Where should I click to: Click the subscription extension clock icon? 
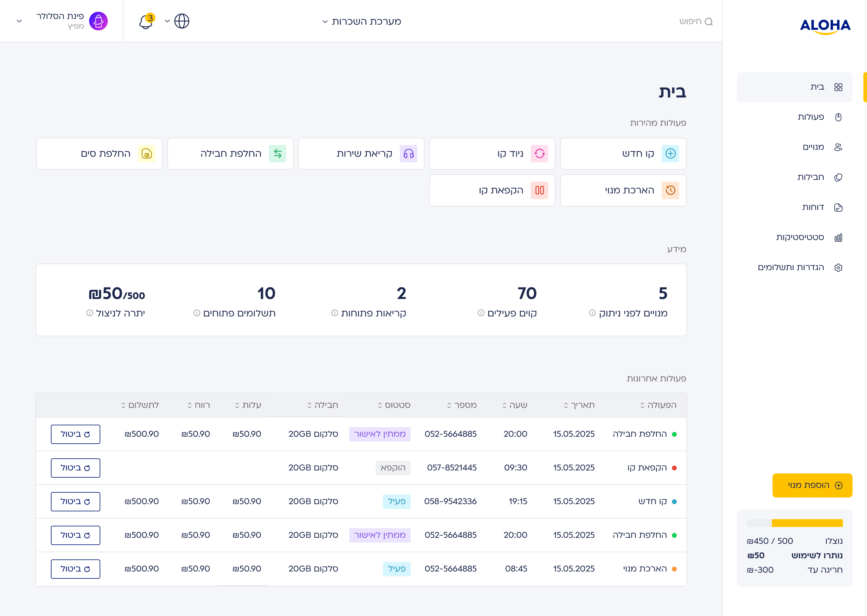coord(670,190)
